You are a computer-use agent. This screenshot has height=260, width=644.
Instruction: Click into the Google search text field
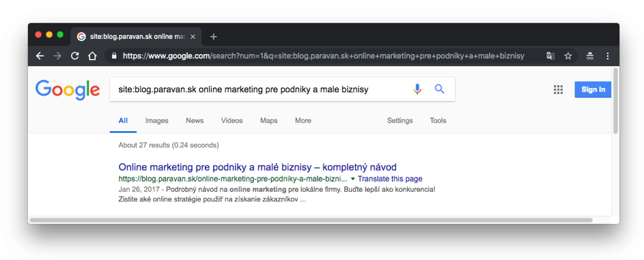pyautogui.click(x=262, y=89)
